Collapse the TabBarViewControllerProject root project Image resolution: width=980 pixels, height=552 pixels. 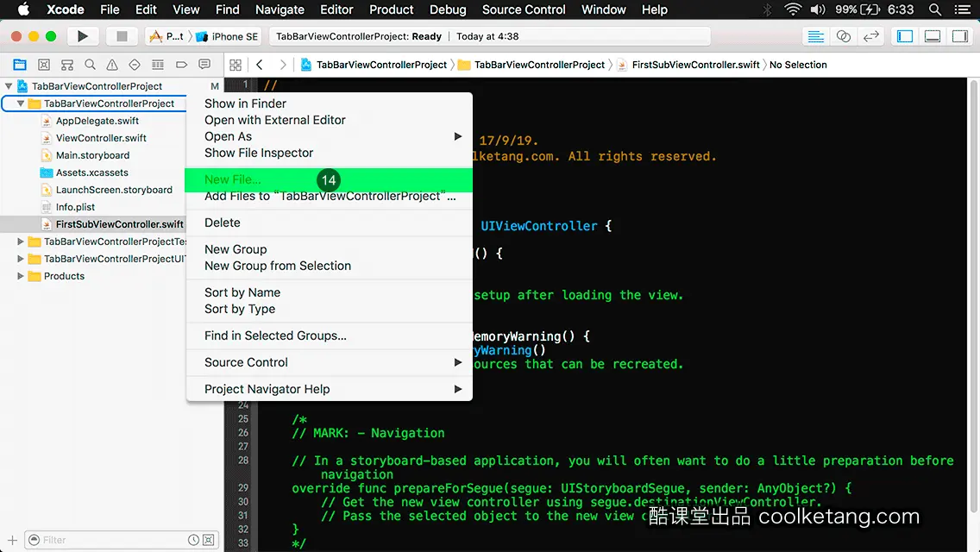click(x=9, y=86)
